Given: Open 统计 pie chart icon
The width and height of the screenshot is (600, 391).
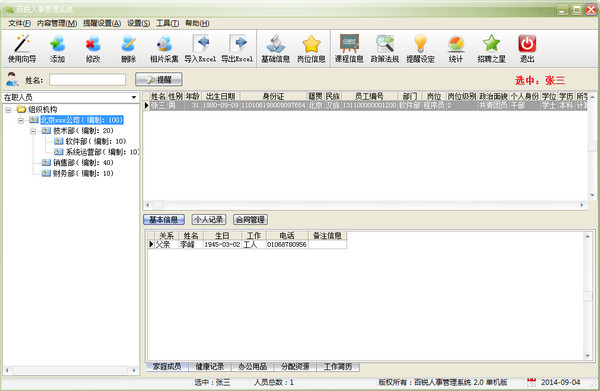Looking at the screenshot, I should (x=456, y=44).
